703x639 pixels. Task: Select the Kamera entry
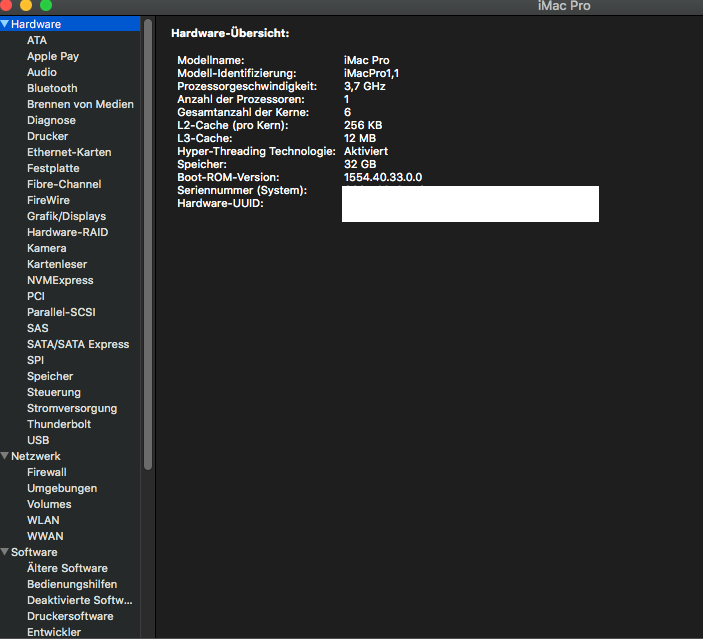pyautogui.click(x=47, y=248)
